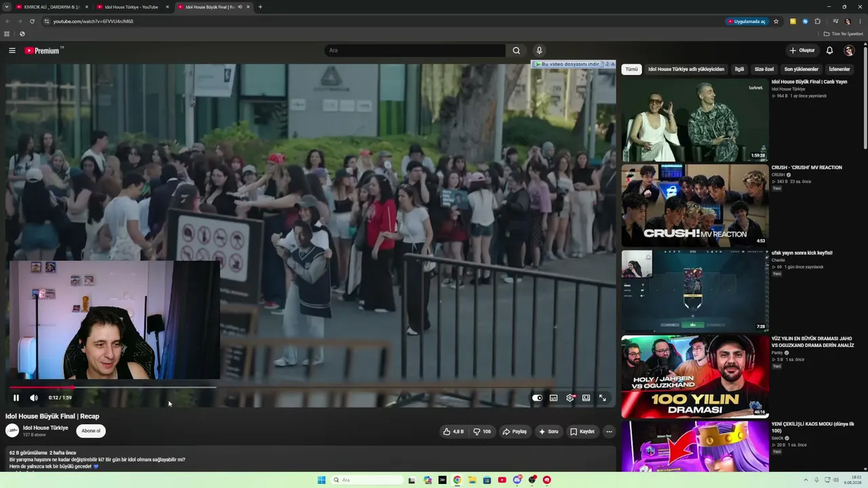The height and width of the screenshot is (488, 868).
Task: Toggle the autoplay switch in player
Action: (537, 398)
